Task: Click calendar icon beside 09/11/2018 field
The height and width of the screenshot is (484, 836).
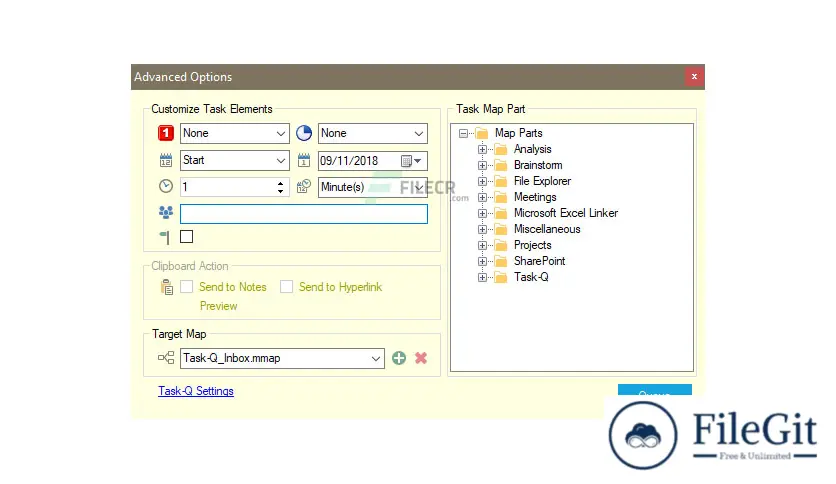Action: point(304,160)
